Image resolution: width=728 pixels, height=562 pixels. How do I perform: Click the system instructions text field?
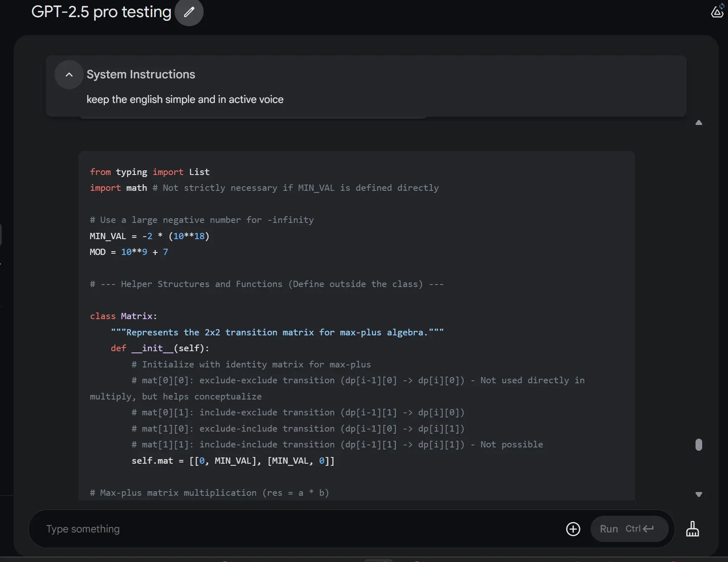click(185, 100)
